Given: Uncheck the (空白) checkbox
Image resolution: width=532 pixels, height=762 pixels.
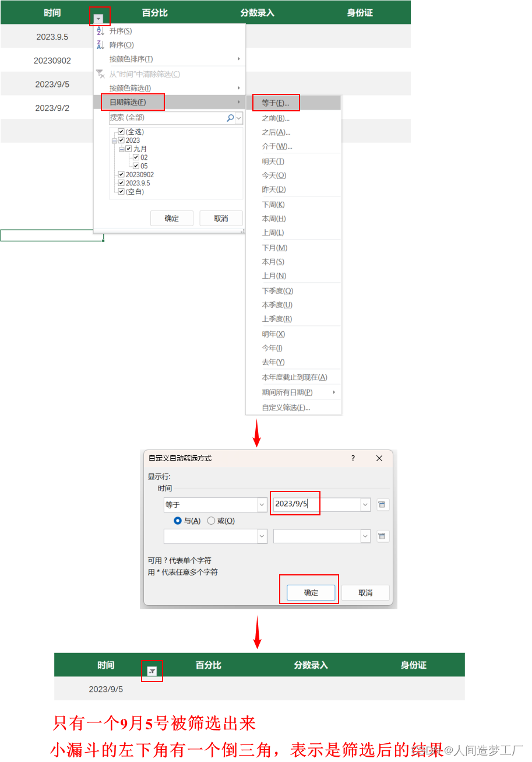Looking at the screenshot, I should (x=121, y=192).
